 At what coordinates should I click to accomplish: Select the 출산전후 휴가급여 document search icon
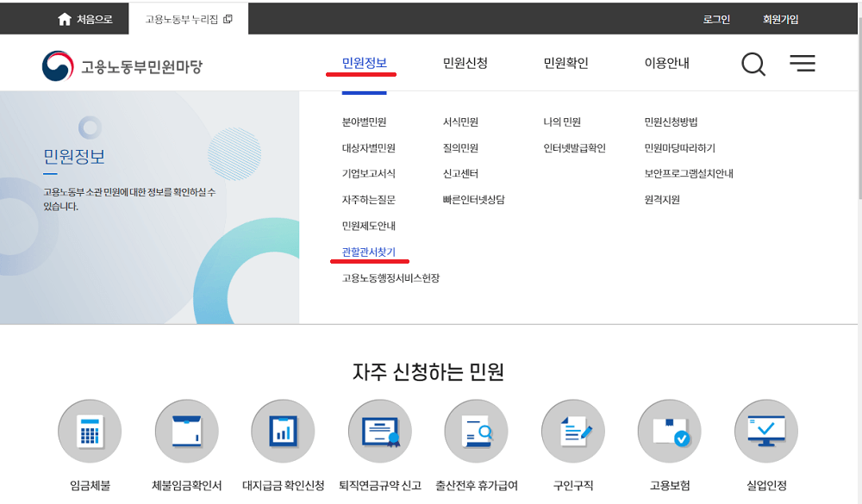[x=476, y=431]
